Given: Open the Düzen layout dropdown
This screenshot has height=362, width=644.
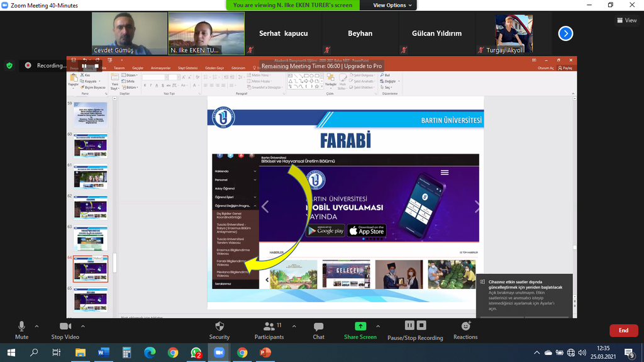Looking at the screenshot, I should click(130, 76).
